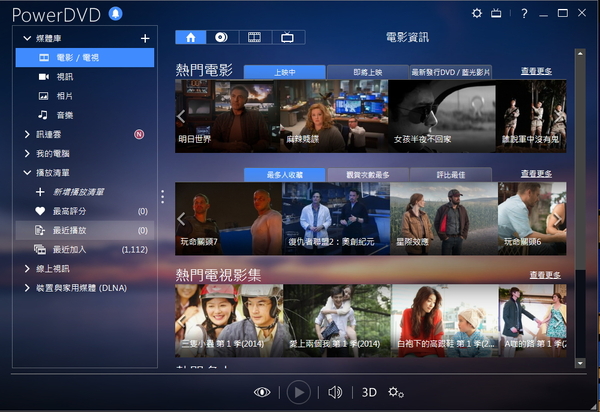Click the red N badge on 訊連雲
This screenshot has height=412, width=600.
point(139,134)
